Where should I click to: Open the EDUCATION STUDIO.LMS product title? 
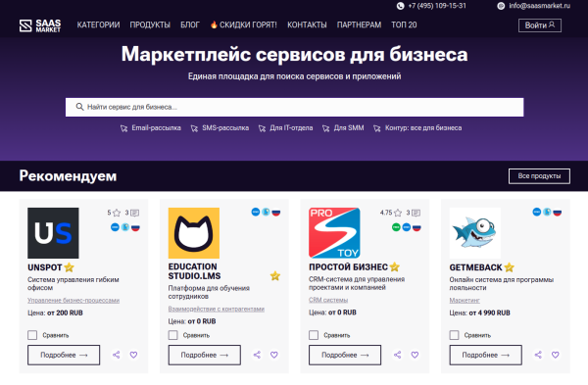pyautogui.click(x=194, y=271)
